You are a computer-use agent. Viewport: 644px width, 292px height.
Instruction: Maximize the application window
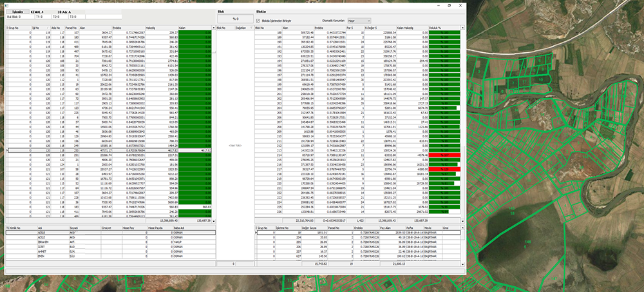click(449, 5)
